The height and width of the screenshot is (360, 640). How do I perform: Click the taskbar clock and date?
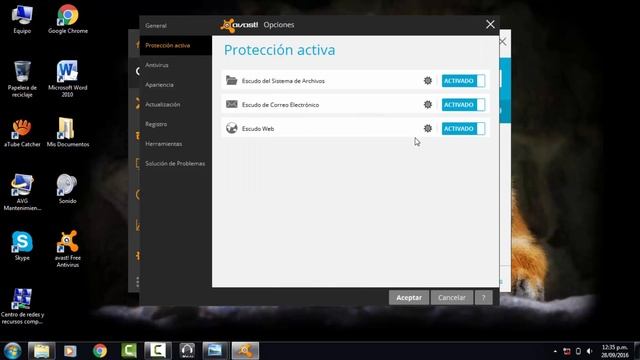coord(615,351)
